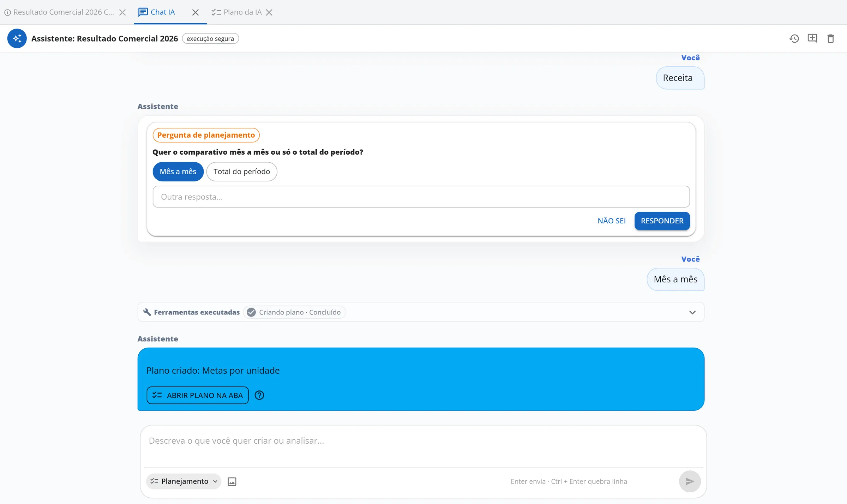Open help icon beside Abrir Plano button
Screen dimensions: 847x504
259,395
